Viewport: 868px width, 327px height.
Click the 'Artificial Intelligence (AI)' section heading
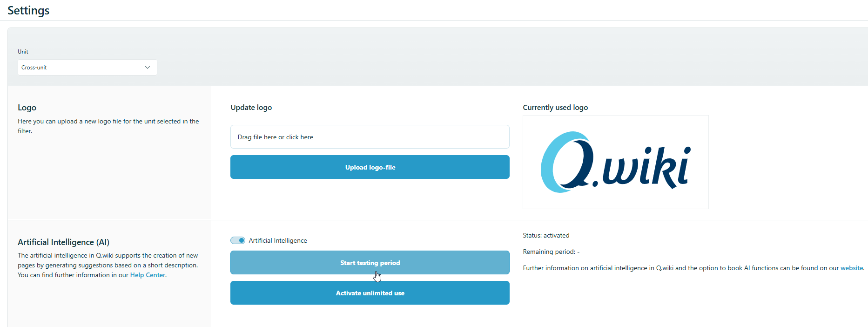click(64, 242)
